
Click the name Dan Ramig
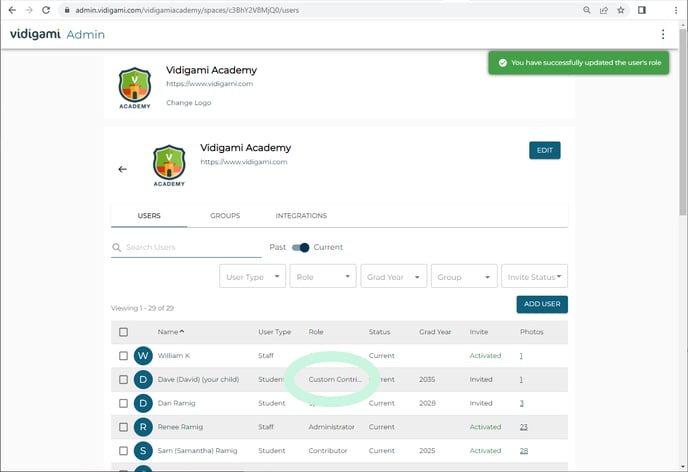coord(176,403)
